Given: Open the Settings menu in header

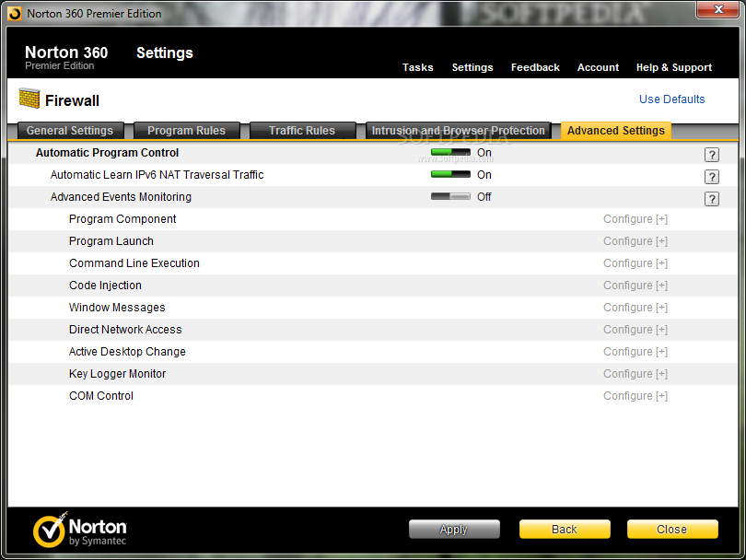Looking at the screenshot, I should click(472, 67).
